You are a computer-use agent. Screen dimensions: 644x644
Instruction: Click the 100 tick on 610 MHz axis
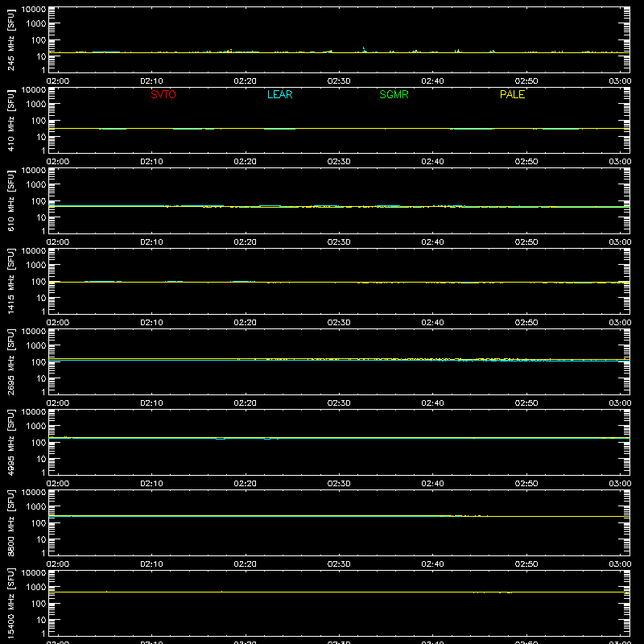click(x=39, y=201)
